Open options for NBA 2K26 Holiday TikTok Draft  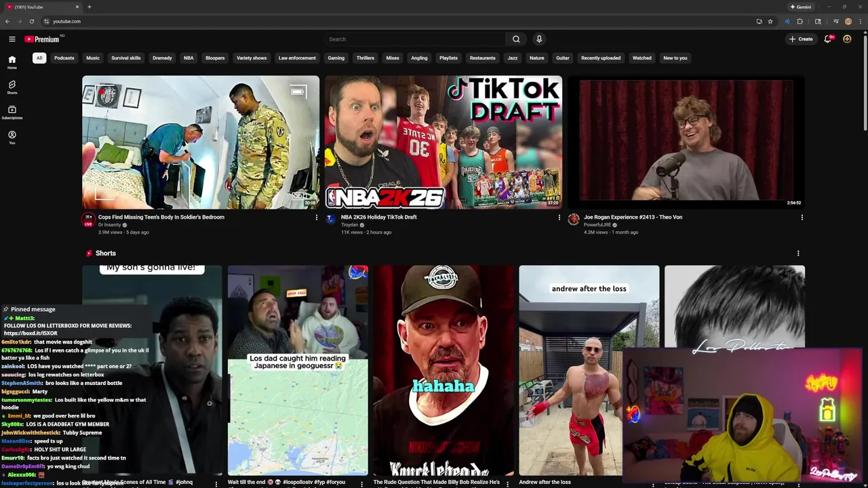(559, 218)
